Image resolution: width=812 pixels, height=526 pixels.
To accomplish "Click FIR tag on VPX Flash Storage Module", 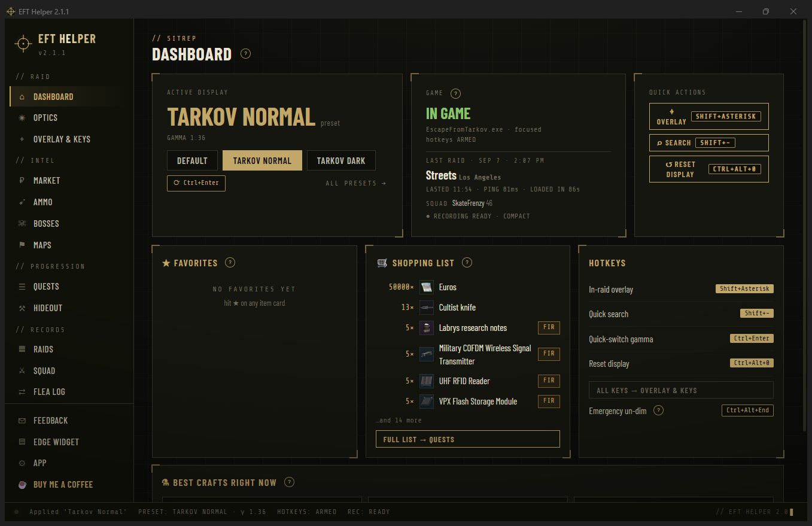I will (549, 401).
